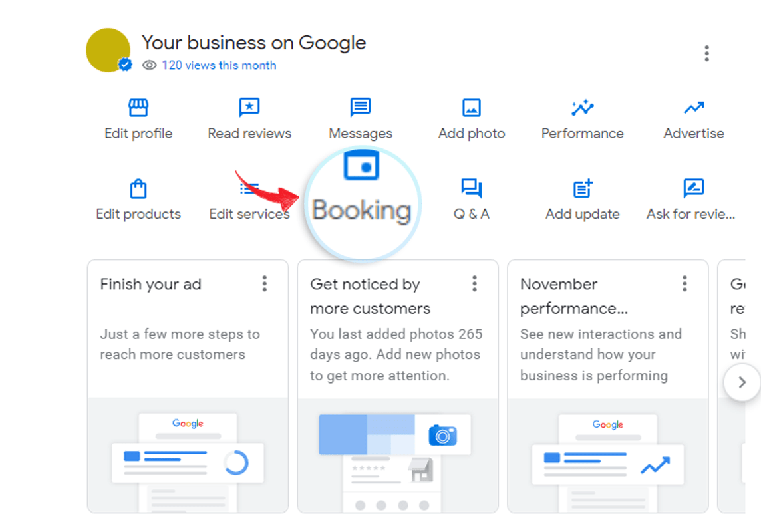Open options on Get noticed card
Screen dimensions: 761x532
tap(474, 284)
